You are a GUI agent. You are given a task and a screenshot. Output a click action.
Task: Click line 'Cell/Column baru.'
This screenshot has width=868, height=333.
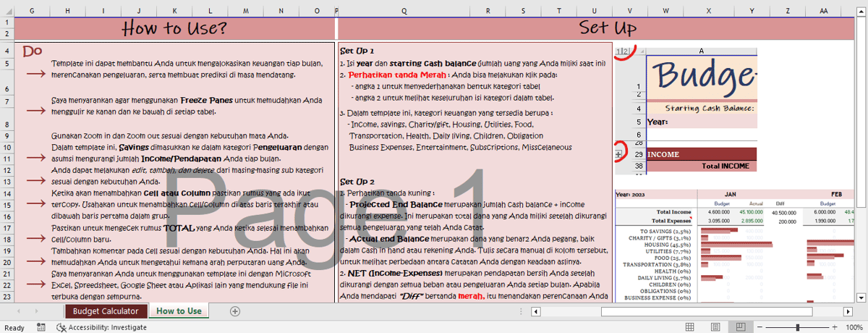[x=81, y=239]
